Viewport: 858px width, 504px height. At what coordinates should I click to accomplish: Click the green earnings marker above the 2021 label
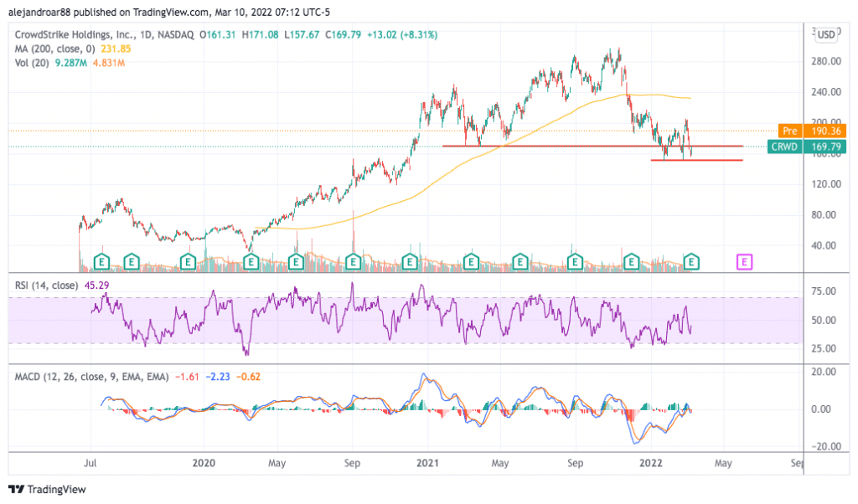410,262
